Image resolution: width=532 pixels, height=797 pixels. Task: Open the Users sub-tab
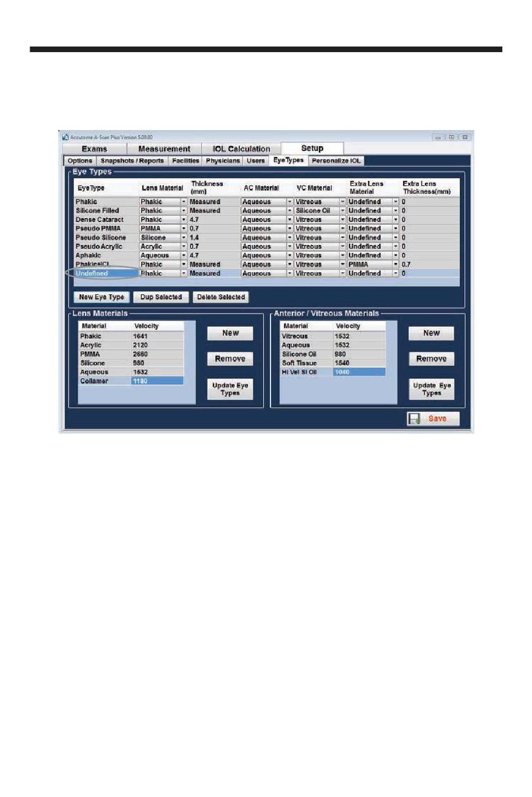(256, 161)
